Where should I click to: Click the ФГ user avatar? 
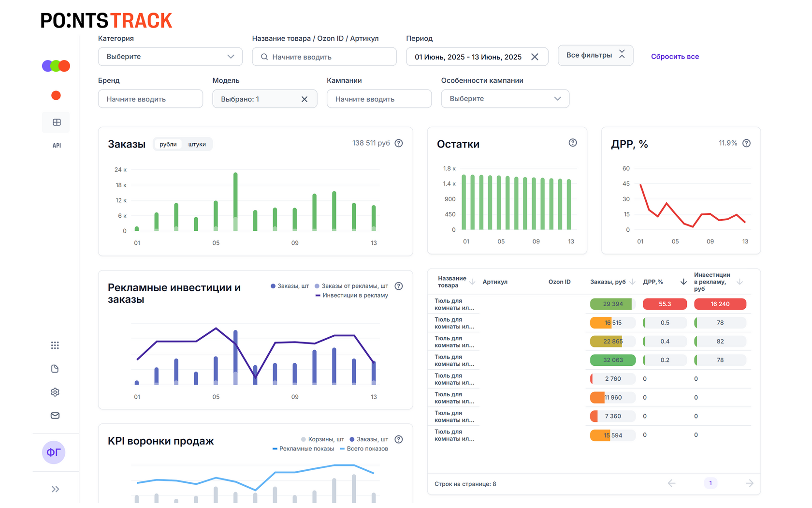54,452
